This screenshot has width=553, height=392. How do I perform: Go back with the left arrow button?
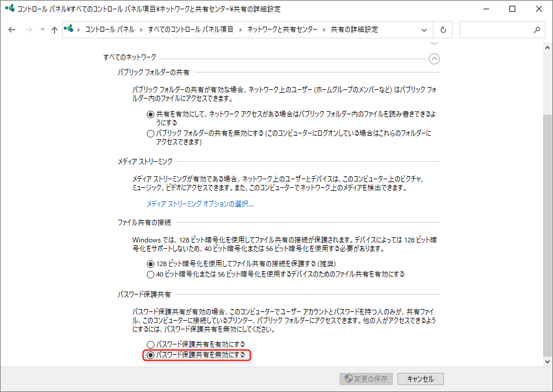(12, 30)
